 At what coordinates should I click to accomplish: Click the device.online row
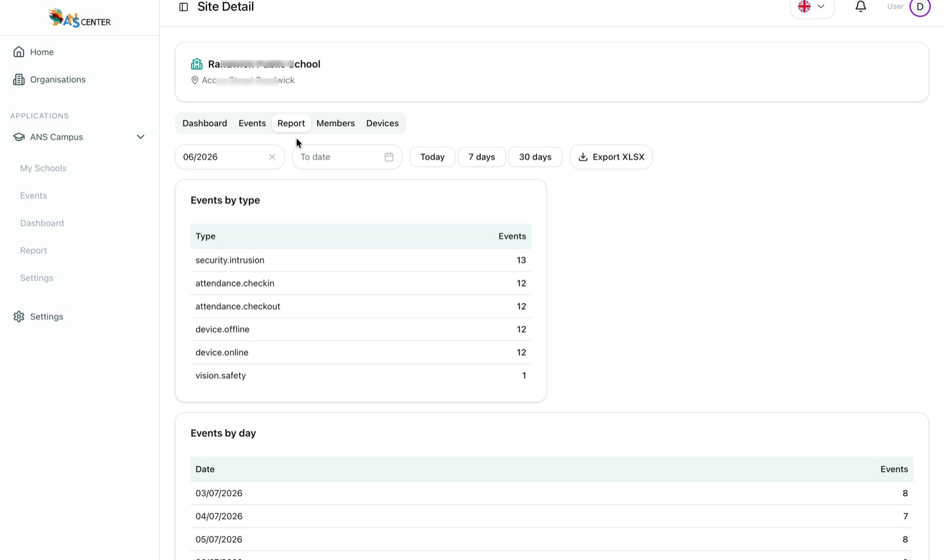tap(360, 352)
